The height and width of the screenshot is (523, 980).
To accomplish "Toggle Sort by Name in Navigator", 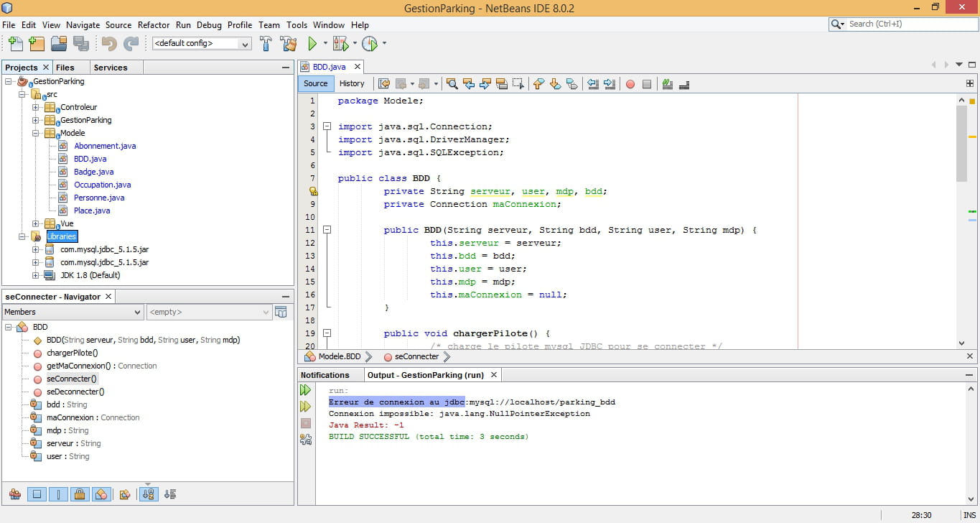I will point(149,494).
